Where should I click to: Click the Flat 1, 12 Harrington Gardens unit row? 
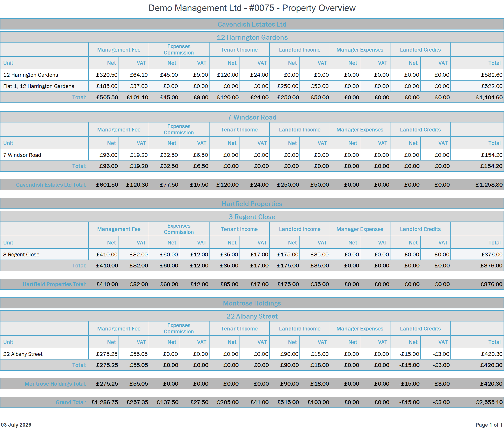(x=252, y=86)
